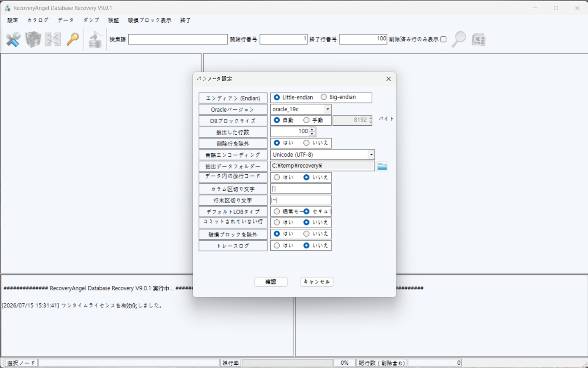
Task: Click the バイト unit label
Action: [x=386, y=119]
